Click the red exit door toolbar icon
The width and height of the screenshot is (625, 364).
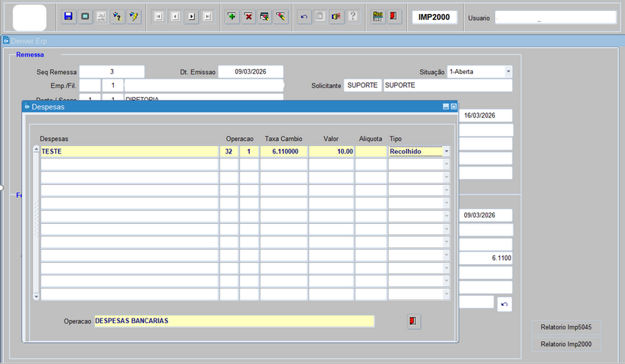point(394,17)
